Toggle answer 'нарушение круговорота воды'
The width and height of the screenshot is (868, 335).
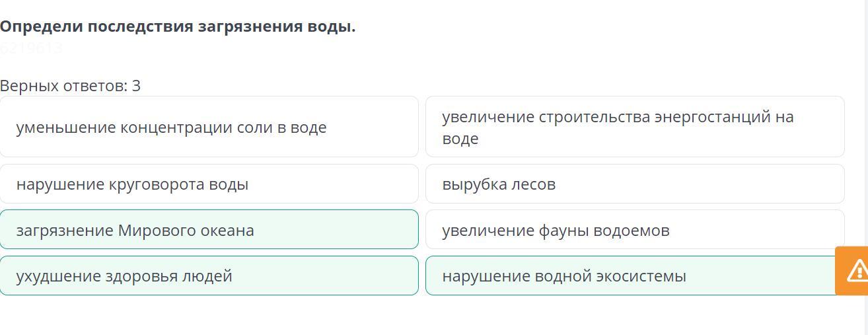click(x=209, y=184)
